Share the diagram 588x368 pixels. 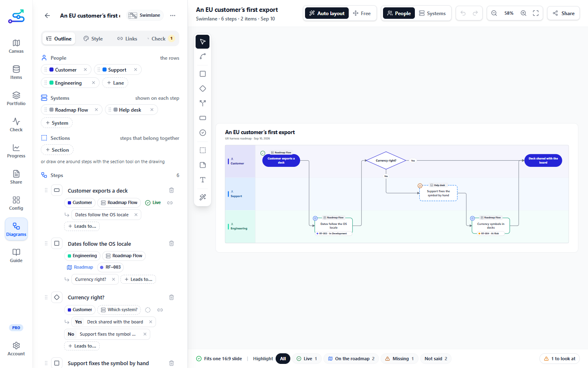[563, 13]
